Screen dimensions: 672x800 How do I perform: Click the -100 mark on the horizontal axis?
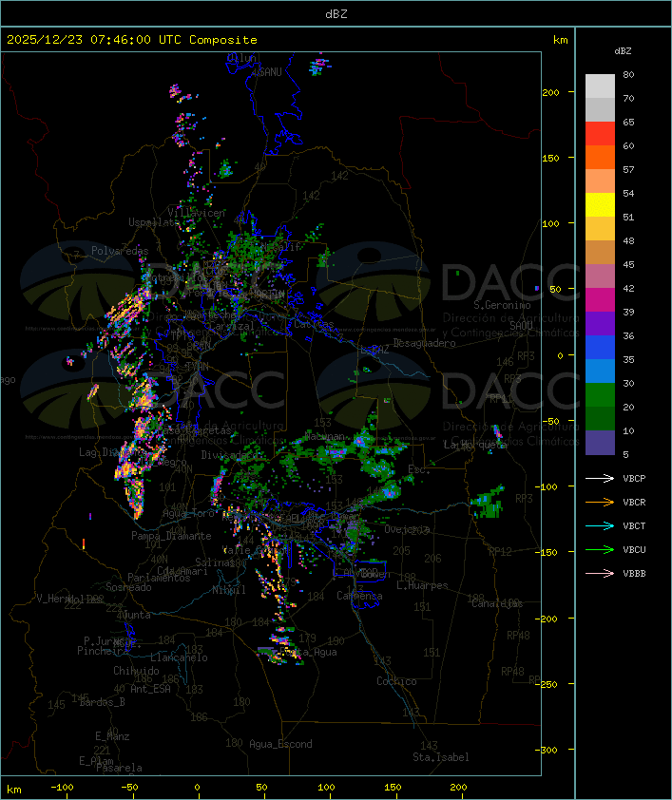point(62,788)
